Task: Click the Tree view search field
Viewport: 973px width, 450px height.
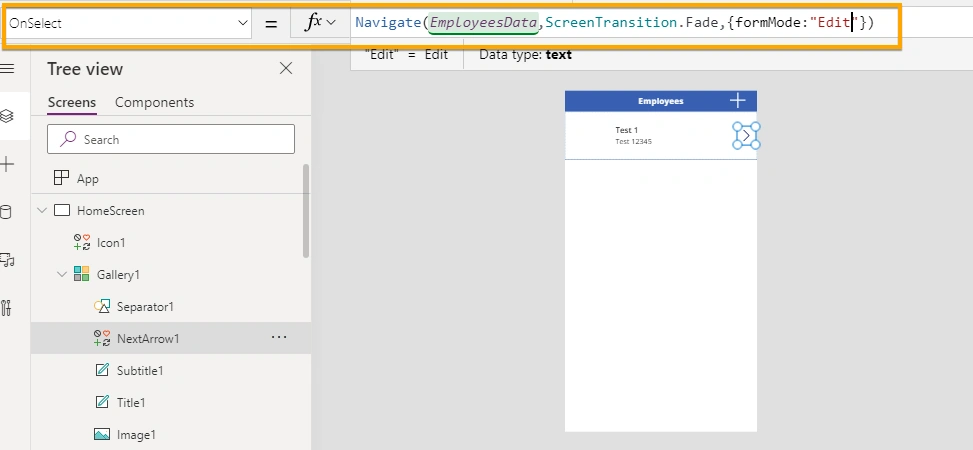Action: coord(171,139)
